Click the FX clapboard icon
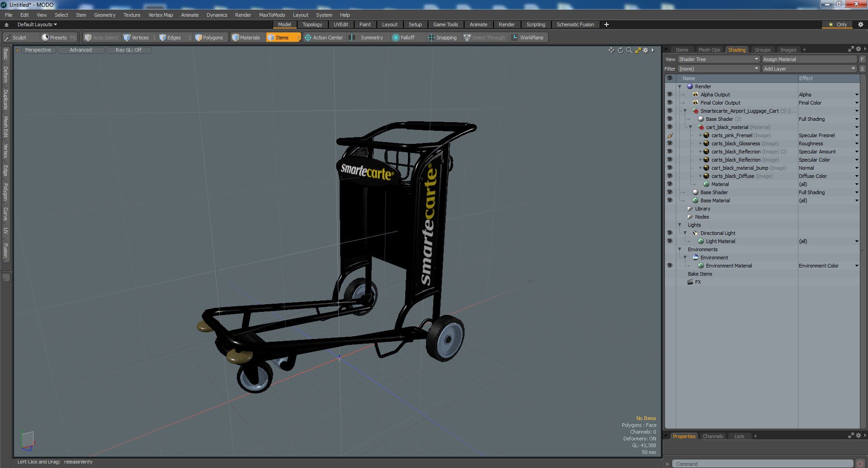The width and height of the screenshot is (868, 468). (x=690, y=282)
